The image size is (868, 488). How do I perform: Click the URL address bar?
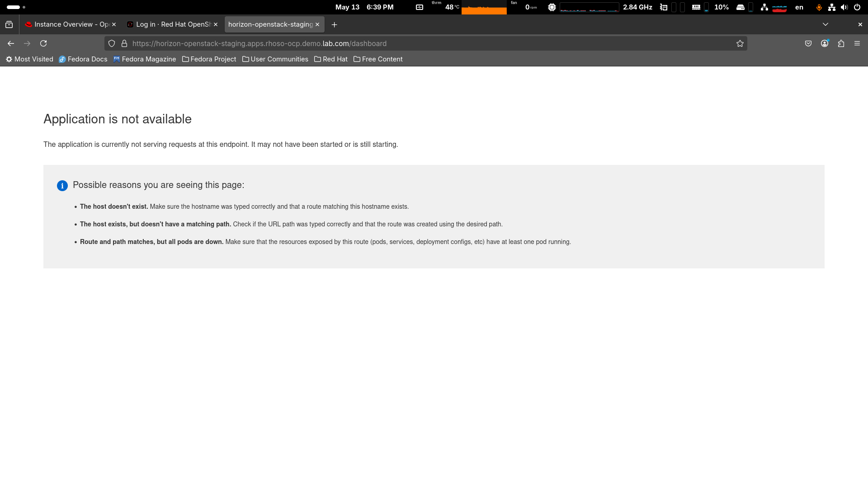click(x=407, y=43)
